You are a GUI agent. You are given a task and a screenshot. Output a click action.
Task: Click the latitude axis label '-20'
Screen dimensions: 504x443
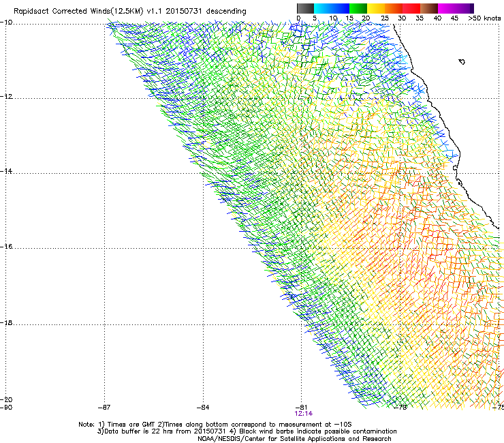[6, 400]
